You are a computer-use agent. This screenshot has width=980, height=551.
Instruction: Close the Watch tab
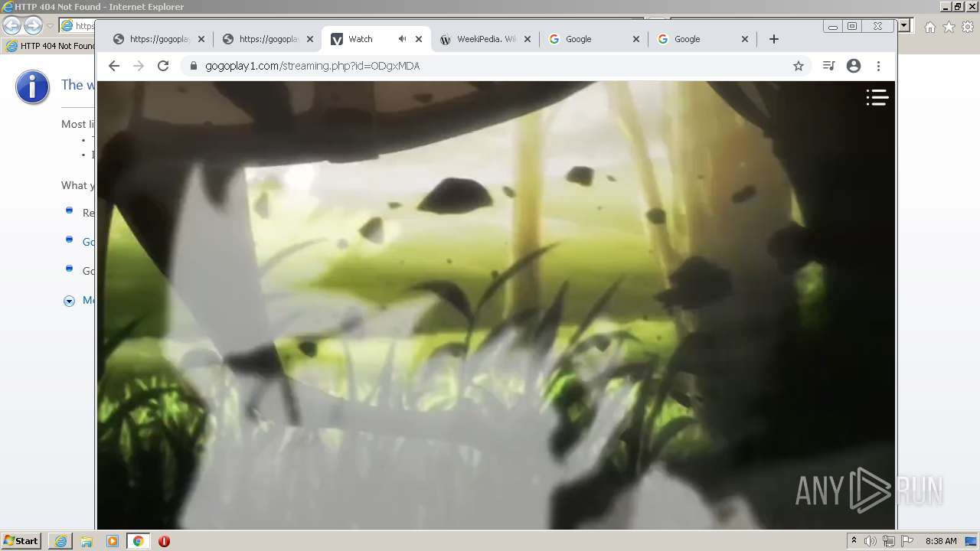[419, 39]
